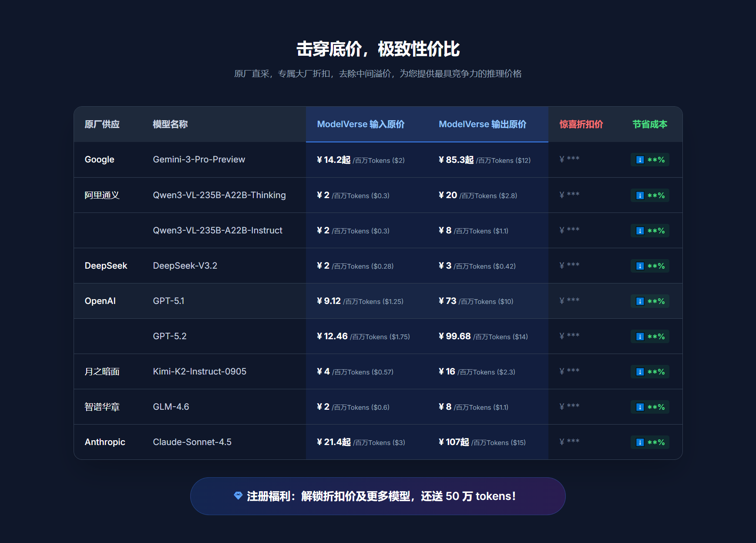The image size is (756, 543).
Task: Click the ¥2 input price for GLM-4.6
Action: click(323, 407)
